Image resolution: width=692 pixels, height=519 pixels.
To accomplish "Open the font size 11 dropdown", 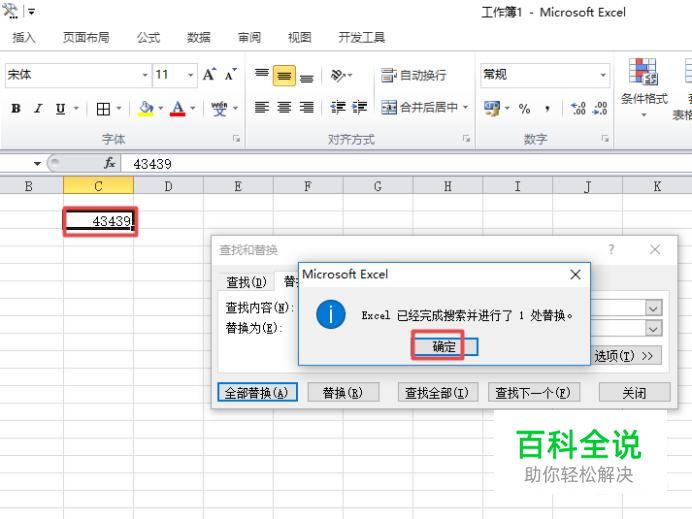I will pos(191,75).
